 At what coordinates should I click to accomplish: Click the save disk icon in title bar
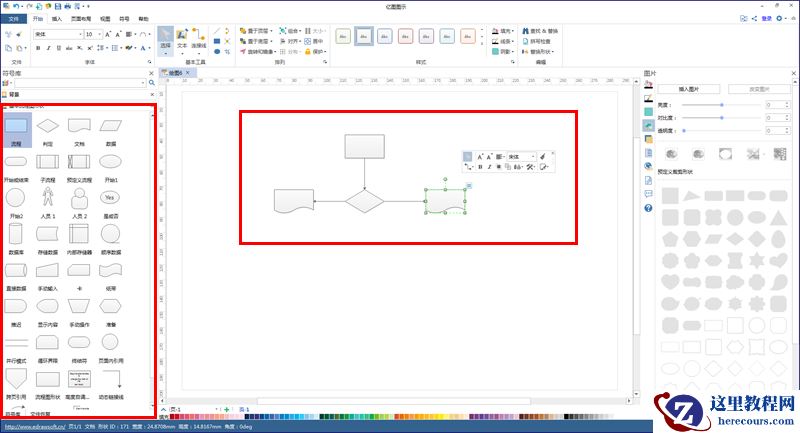pos(58,6)
